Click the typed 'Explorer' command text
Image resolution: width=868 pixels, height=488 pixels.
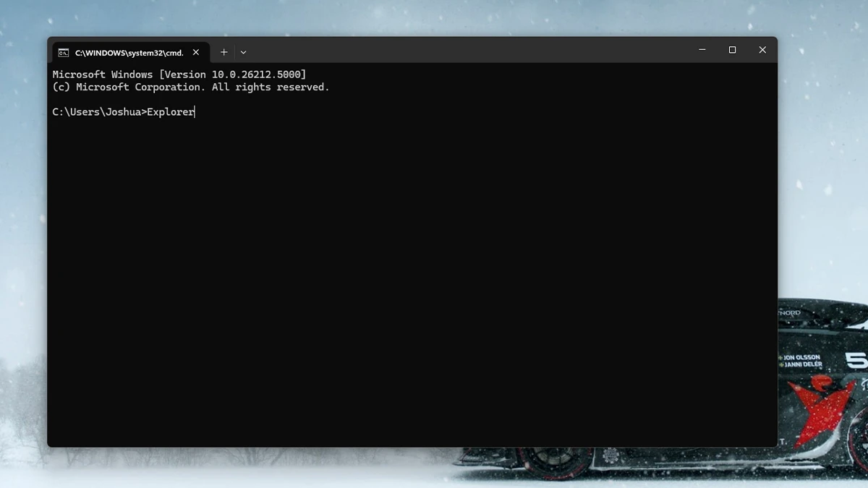[x=171, y=112]
